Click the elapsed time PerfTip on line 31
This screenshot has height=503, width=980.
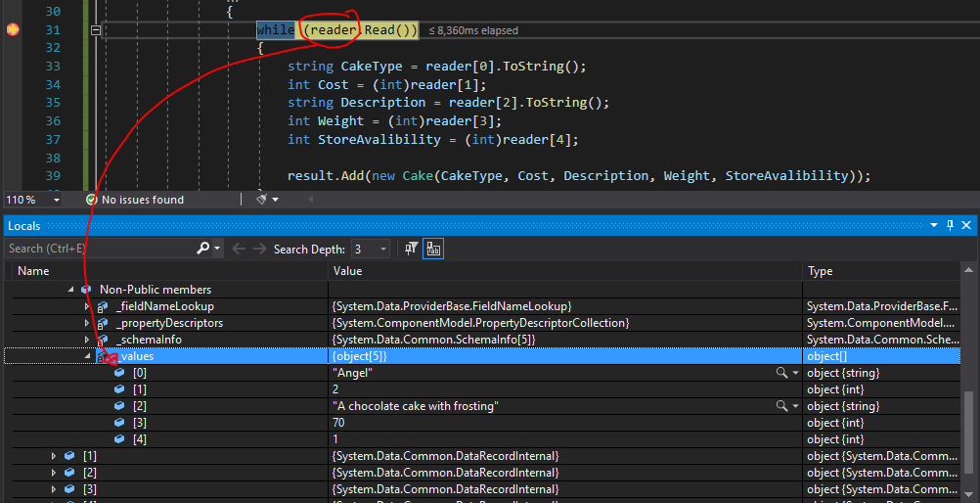[473, 30]
